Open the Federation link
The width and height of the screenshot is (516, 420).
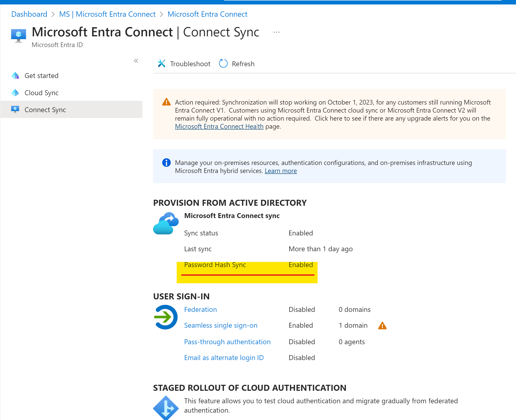pyautogui.click(x=201, y=309)
